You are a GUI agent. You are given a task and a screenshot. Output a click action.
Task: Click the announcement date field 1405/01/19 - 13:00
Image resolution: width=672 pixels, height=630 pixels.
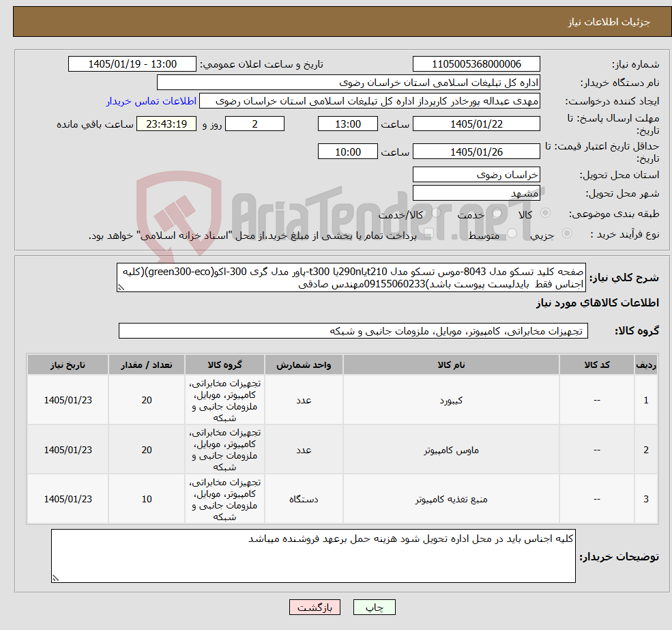pos(132,64)
